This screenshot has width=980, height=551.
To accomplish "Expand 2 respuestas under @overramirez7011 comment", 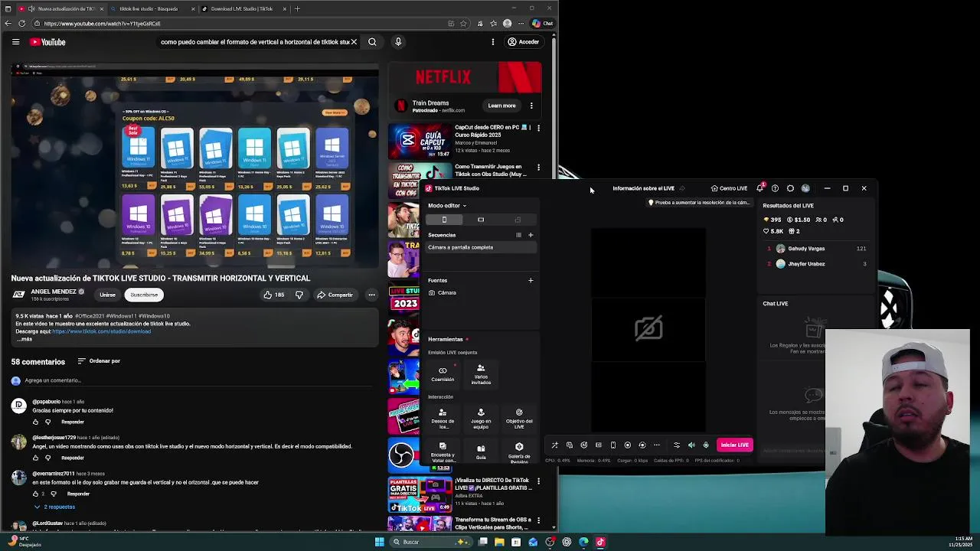I will pyautogui.click(x=54, y=507).
